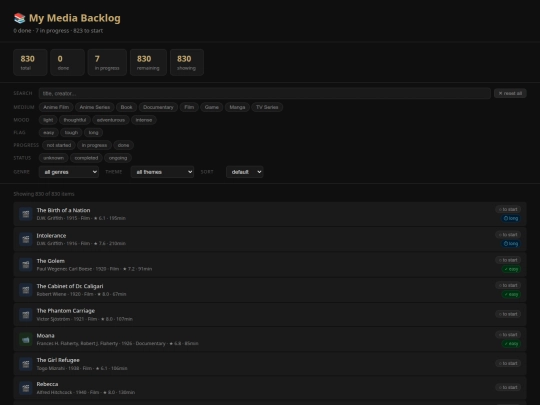Image resolution: width=540 pixels, height=405 pixels.
Task: Click the long badge on Intolerance
Action: coord(511,244)
